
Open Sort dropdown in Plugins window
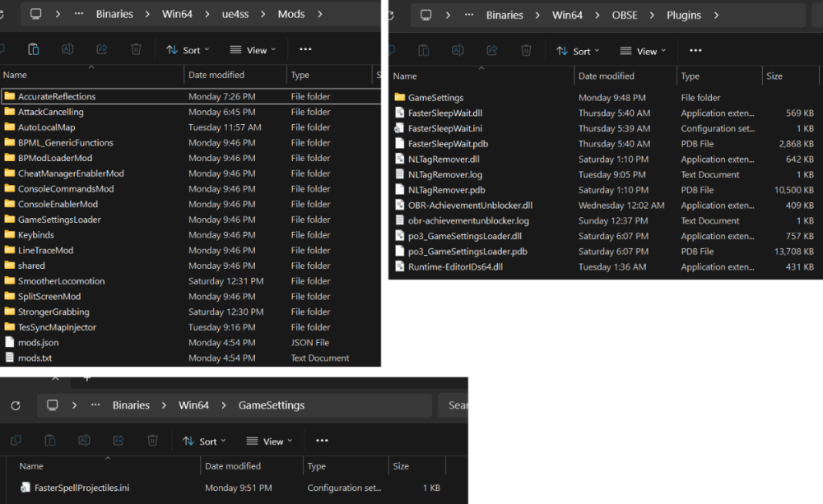(578, 51)
